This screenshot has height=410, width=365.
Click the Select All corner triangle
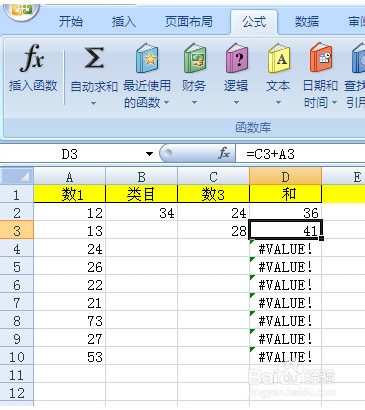[17, 176]
